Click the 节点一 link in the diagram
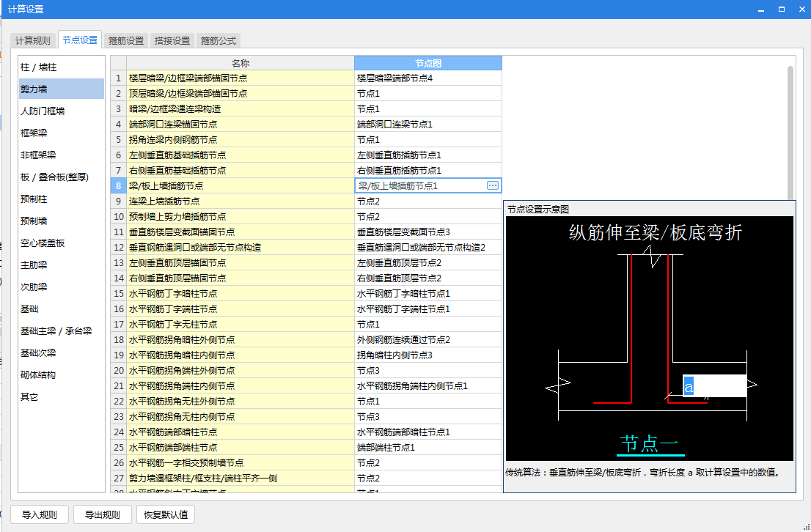 pyautogui.click(x=650, y=444)
